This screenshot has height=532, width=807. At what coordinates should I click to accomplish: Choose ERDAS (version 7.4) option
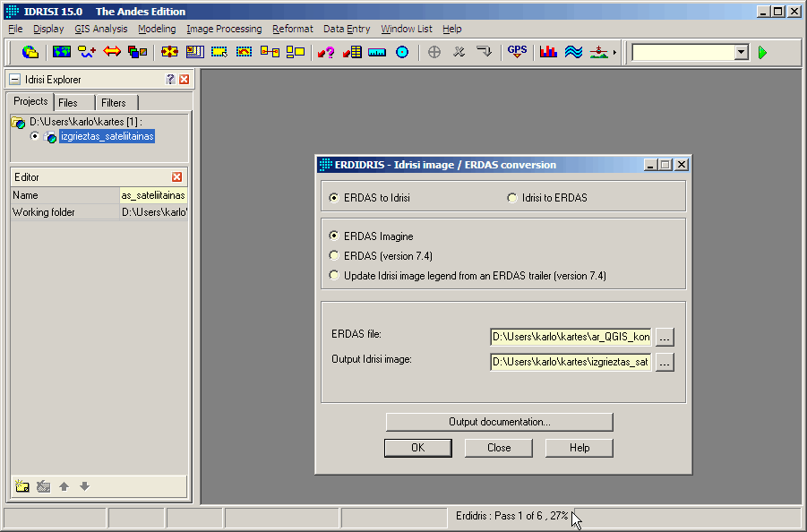[x=334, y=256]
